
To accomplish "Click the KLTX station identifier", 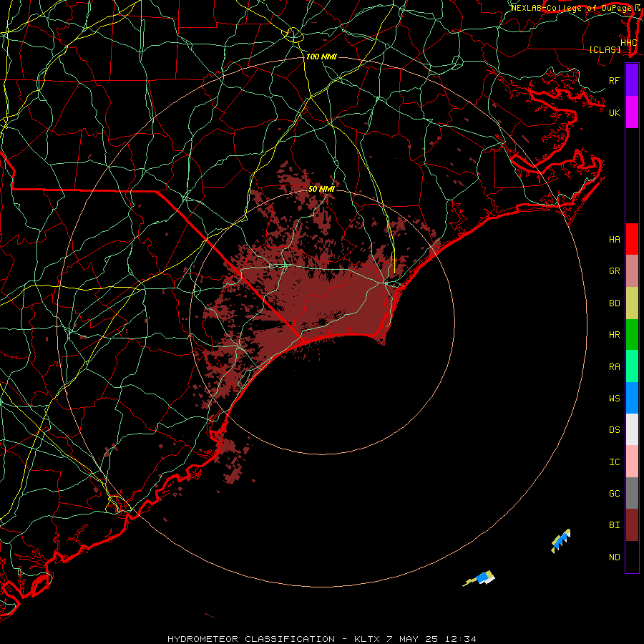I will coord(367,639).
